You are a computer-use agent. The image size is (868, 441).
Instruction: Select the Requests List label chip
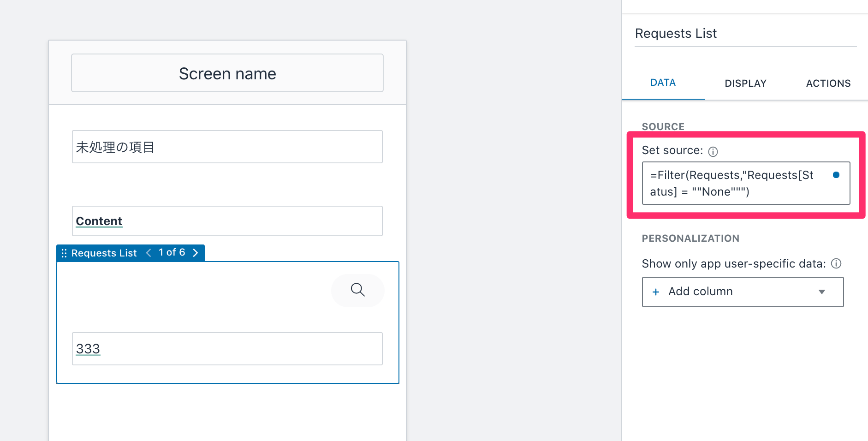click(104, 252)
